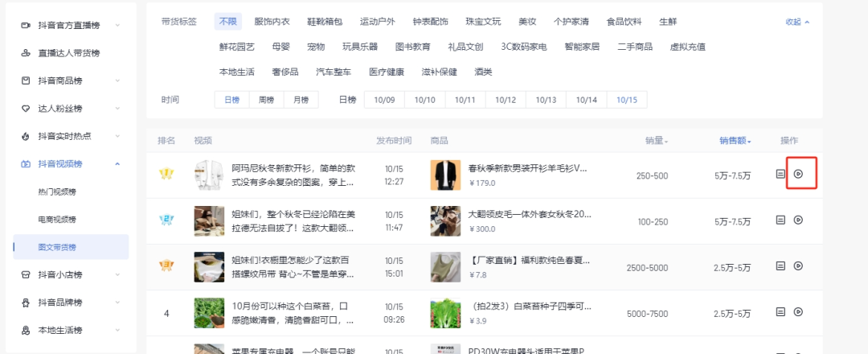Filter by 食品饮料 tag
868x354 pixels.
pyautogui.click(x=624, y=23)
